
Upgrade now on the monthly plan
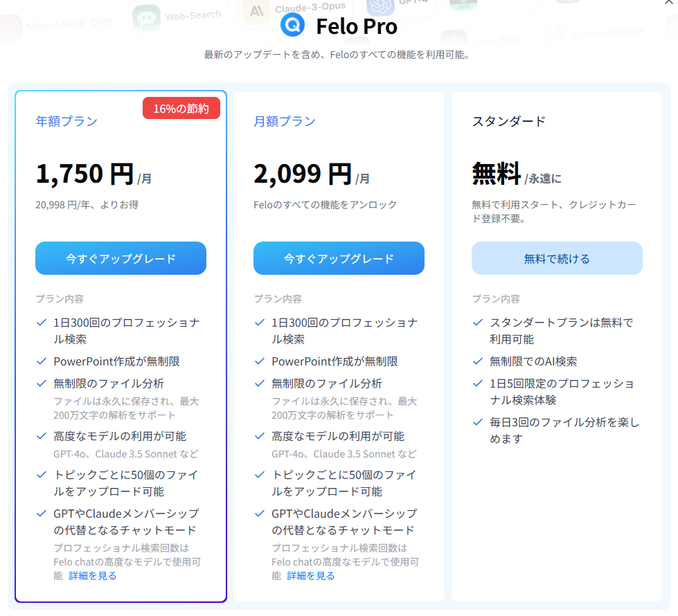coord(339,258)
